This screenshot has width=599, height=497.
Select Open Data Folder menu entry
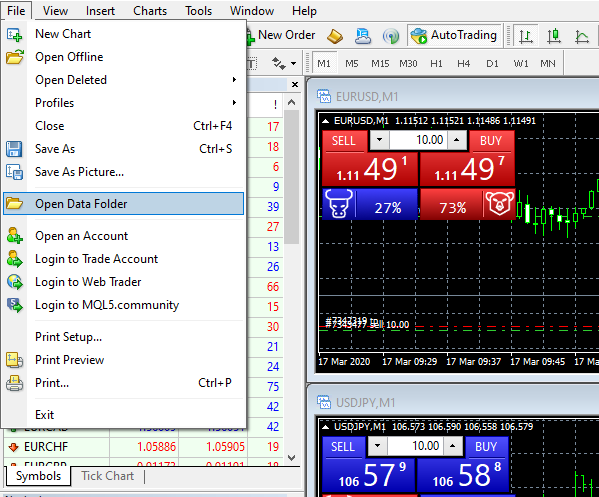[x=123, y=204]
